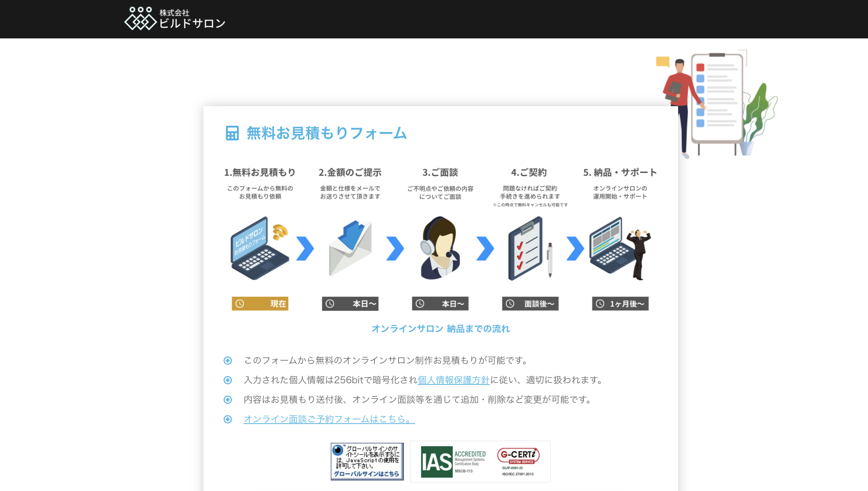
Task: Click the blue arrow between steps 1 and 2
Action: coord(304,249)
